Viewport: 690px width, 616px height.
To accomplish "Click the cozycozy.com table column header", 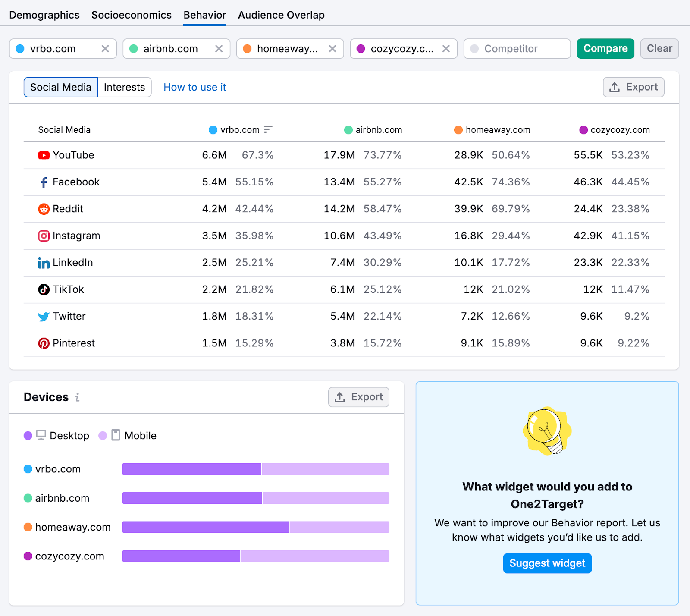I will coord(615,130).
